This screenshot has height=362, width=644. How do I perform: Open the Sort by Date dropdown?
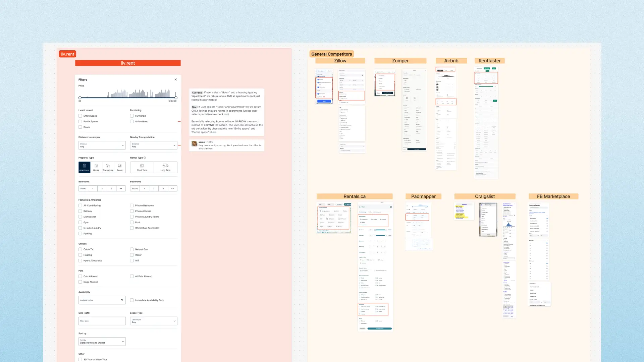pos(102,342)
